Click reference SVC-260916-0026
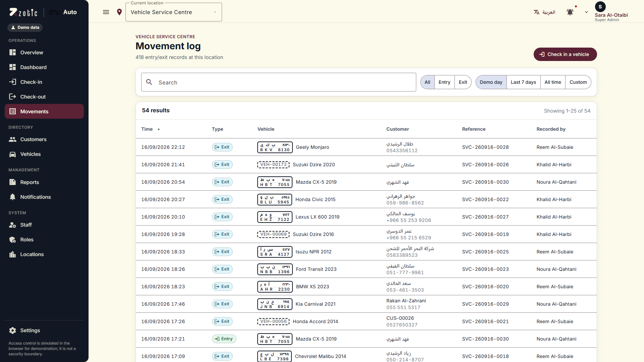The image size is (644, 362). tap(485, 165)
